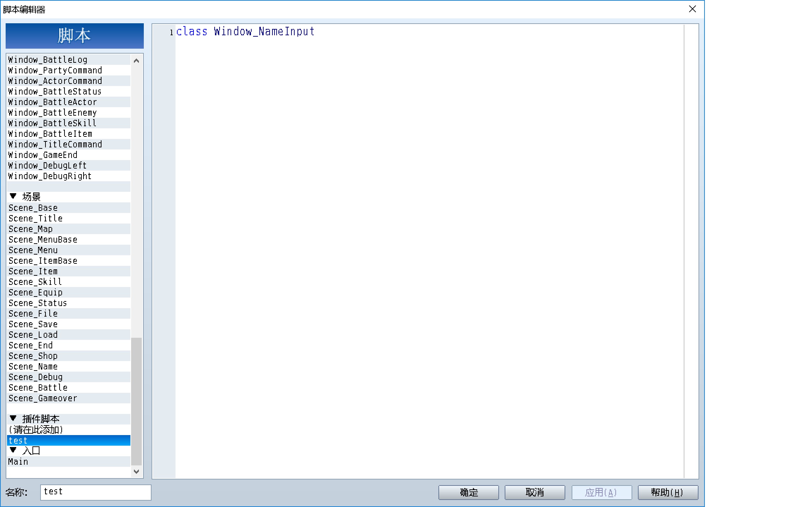Viewport: 812px width, 507px height.
Task: Open the Scene_Base script
Action: click(69, 208)
